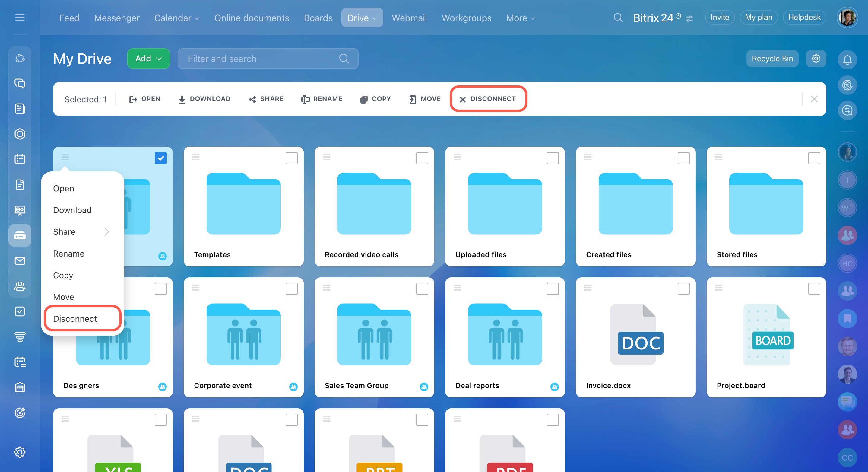This screenshot has width=868, height=472.
Task: Click the Download icon in selection toolbar
Action: (182, 99)
